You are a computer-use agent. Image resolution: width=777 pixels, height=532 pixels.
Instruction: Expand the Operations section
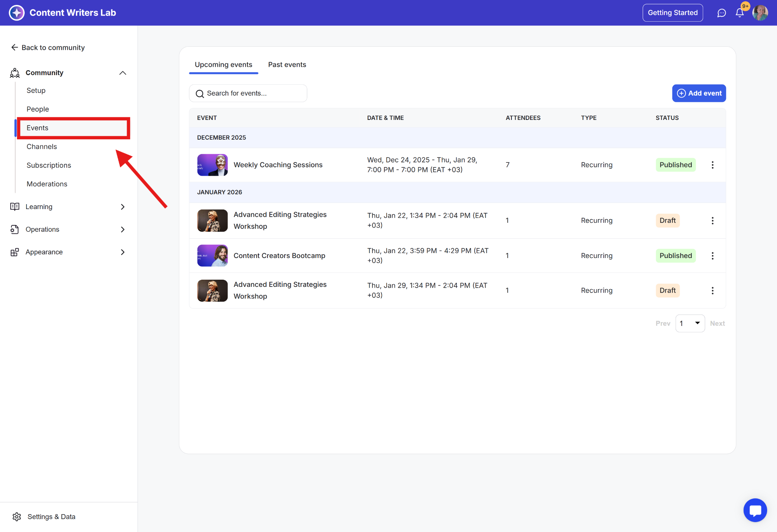pyautogui.click(x=123, y=230)
